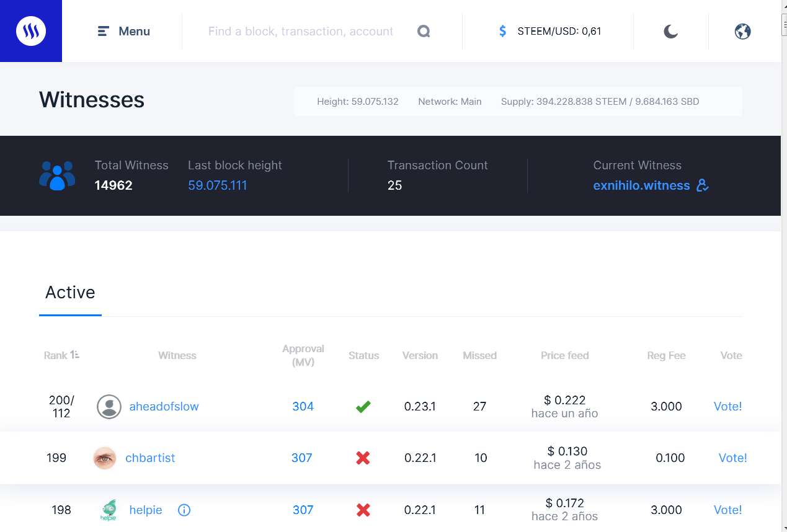Click the search magnifier icon
This screenshot has height=532, width=787.
424,31
